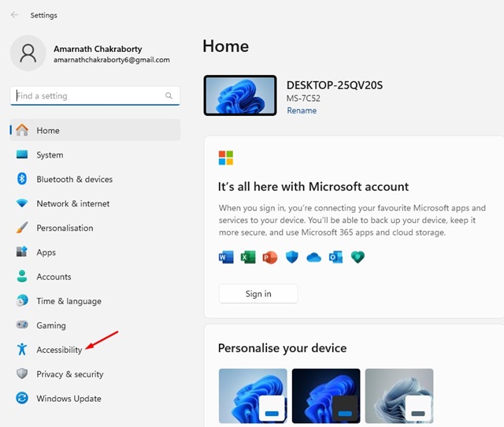Click the PowerPoint app icon
Screen dimensions: 504x427
pos(269,258)
